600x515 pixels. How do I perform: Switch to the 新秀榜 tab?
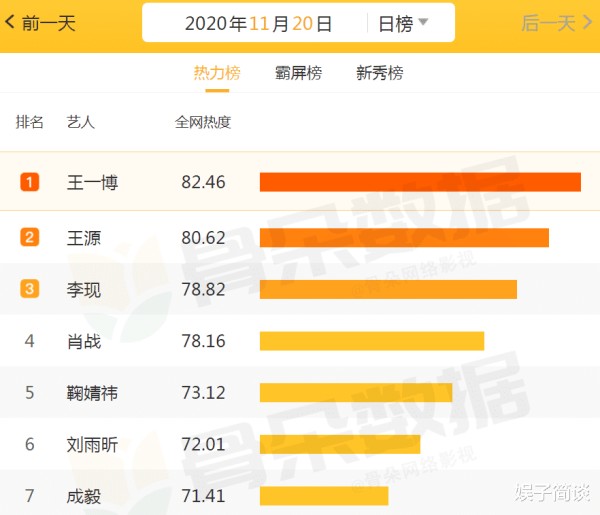380,73
